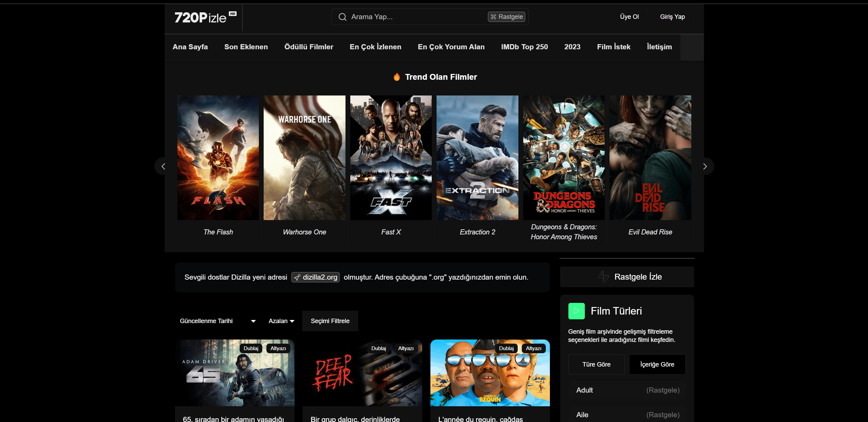
Task: Show previous trending films with left arrow
Action: click(163, 166)
